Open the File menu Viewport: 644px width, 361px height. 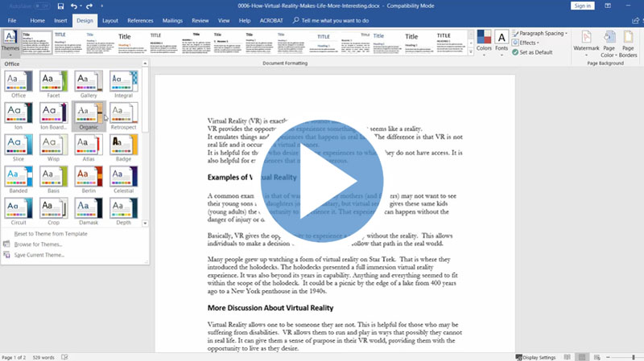coord(13,19)
